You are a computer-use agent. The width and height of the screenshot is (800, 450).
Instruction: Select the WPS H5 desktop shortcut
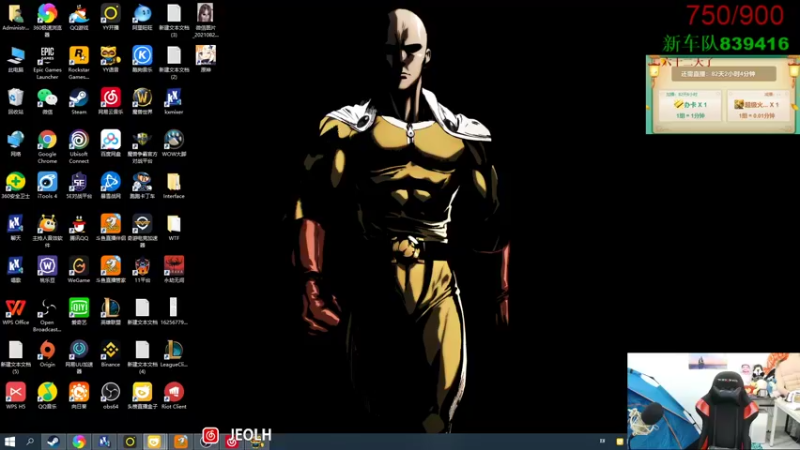point(15,396)
